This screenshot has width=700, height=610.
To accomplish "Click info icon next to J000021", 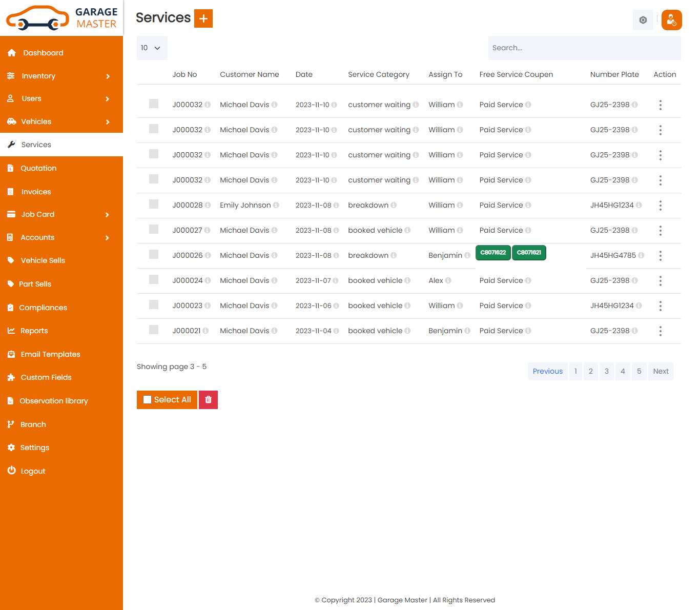I will click(x=205, y=331).
